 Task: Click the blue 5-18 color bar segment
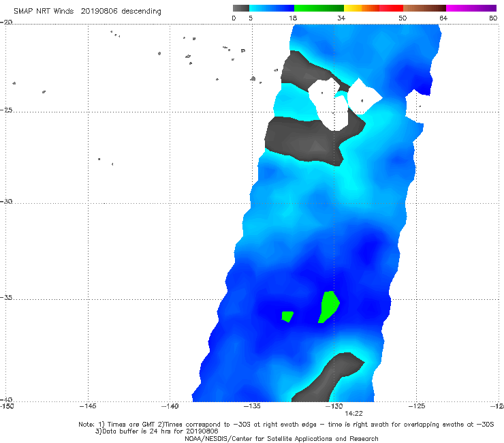pyautogui.click(x=272, y=8)
